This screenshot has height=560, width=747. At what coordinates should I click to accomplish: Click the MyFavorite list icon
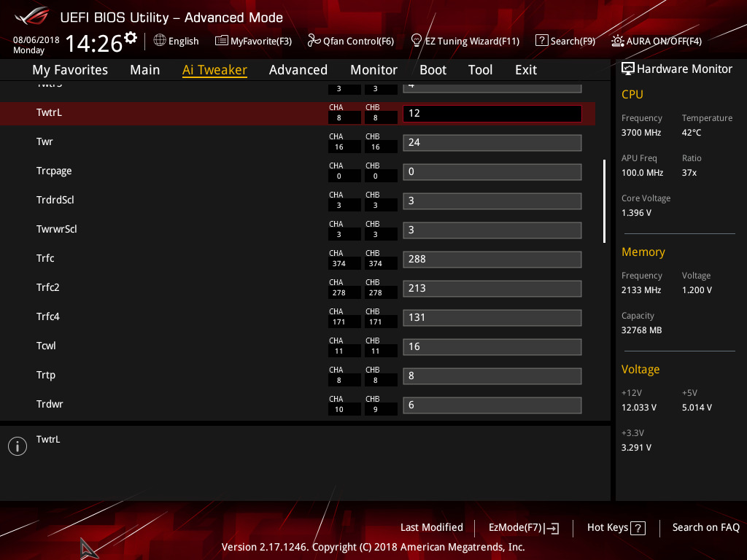tap(222, 41)
